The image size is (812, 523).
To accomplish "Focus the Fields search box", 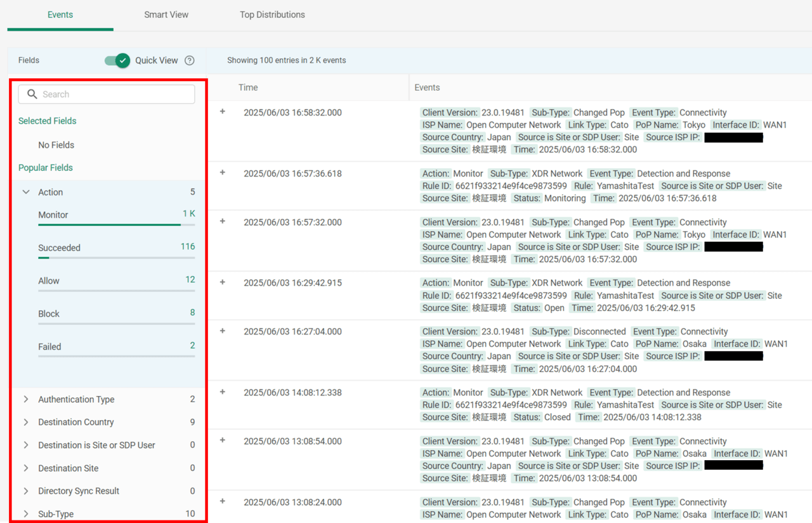I will coord(107,95).
